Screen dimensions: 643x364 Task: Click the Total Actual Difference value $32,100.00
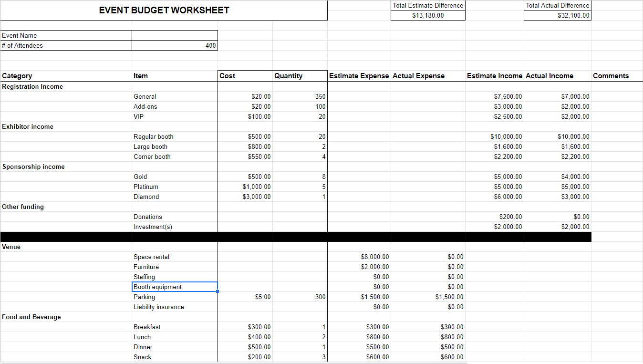[x=557, y=15]
